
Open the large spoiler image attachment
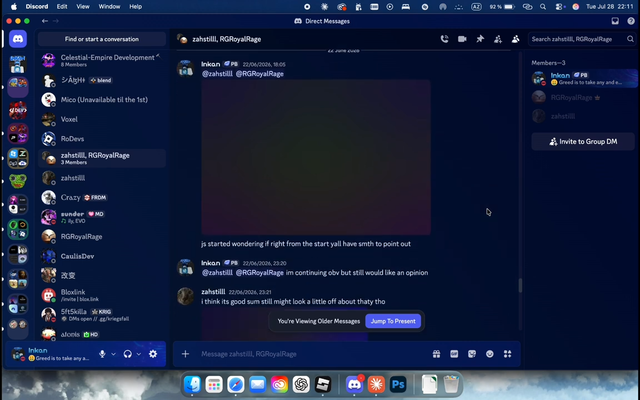(316, 157)
